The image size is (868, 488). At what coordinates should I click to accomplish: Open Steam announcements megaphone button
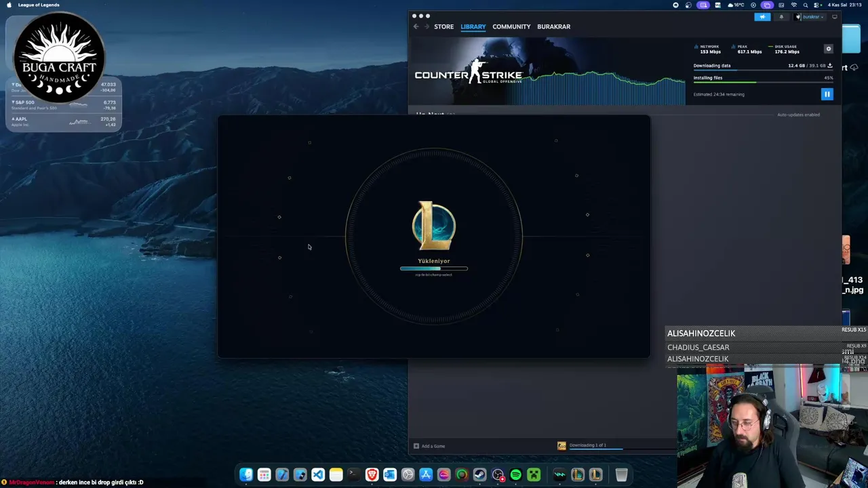coord(762,17)
